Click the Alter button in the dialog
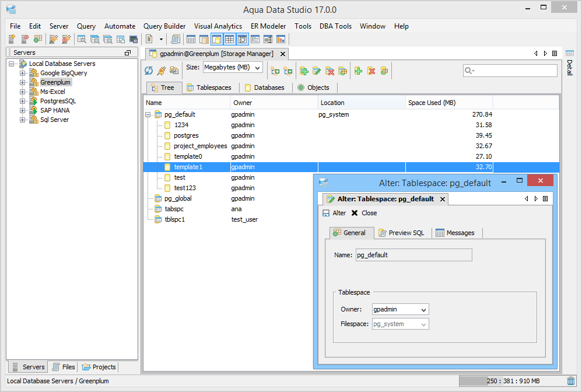Image resolution: width=582 pixels, height=392 pixels. 334,213
